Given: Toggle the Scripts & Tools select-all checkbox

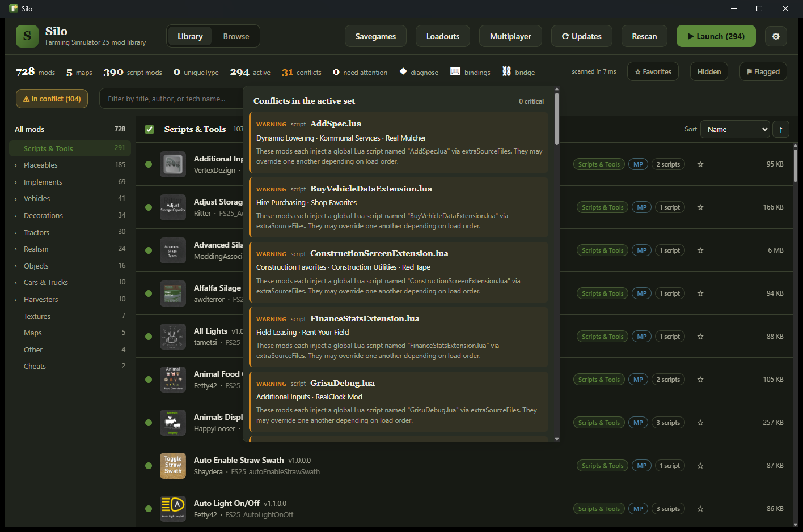Looking at the screenshot, I should pyautogui.click(x=150, y=129).
